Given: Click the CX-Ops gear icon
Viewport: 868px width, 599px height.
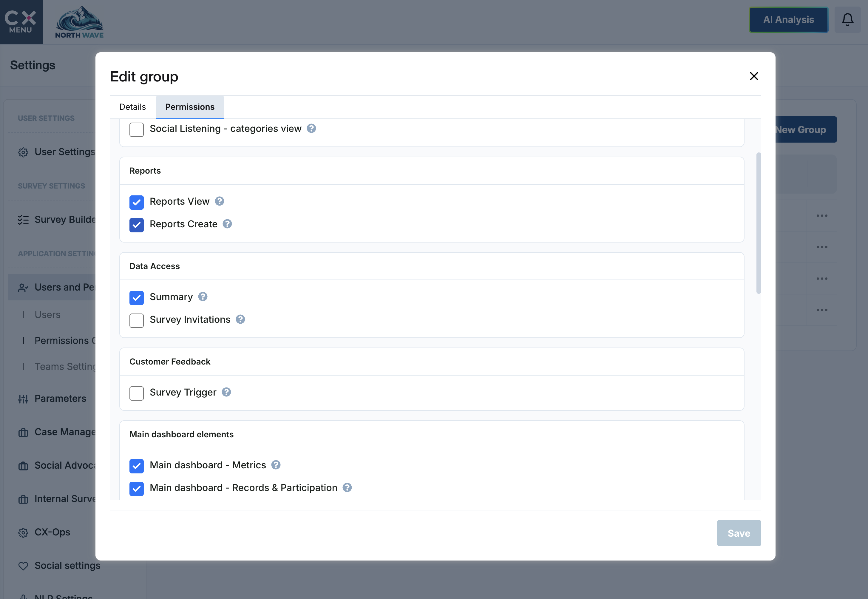Looking at the screenshot, I should pos(23,533).
